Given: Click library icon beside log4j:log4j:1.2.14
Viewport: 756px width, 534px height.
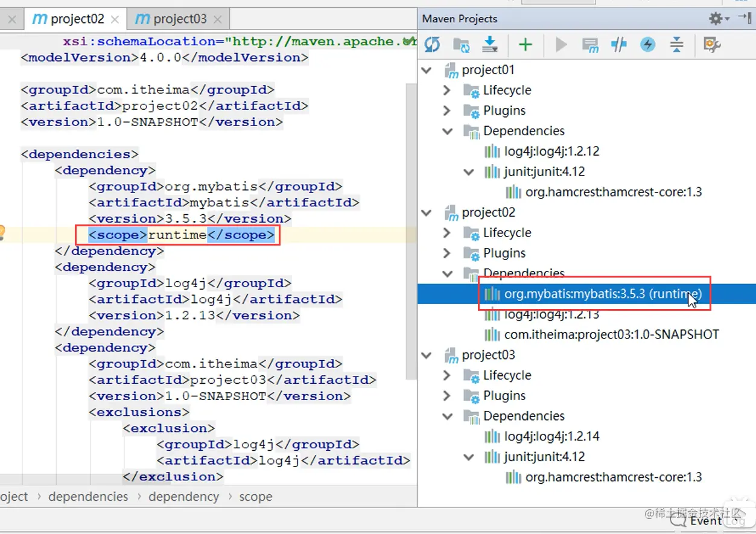Looking at the screenshot, I should click(x=493, y=437).
